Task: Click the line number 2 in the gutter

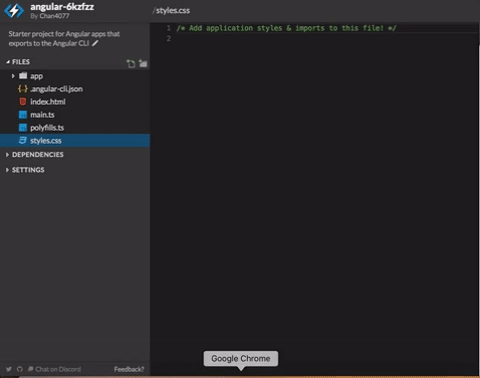Action: (169, 38)
